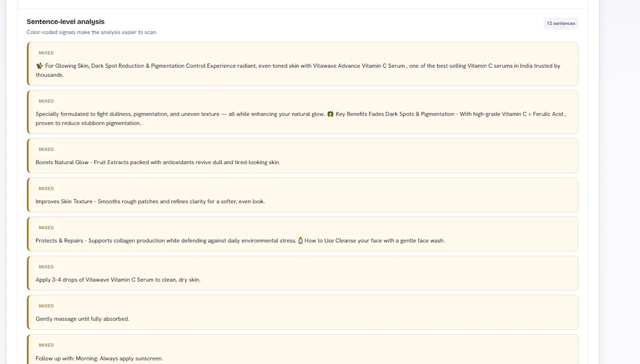Image resolution: width=640 pixels, height=364 pixels.
Task: Click the MIXED badge above "Gently massage" sentence
Action: pos(46,306)
